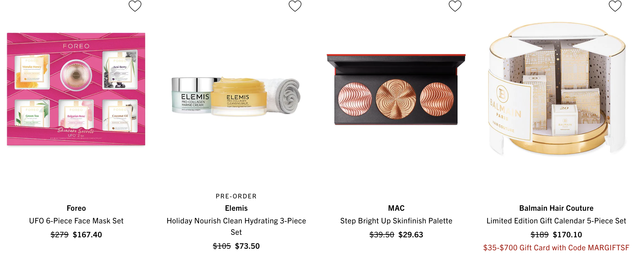Open the Foreo brand link
The height and width of the screenshot is (262, 644).
tap(76, 208)
